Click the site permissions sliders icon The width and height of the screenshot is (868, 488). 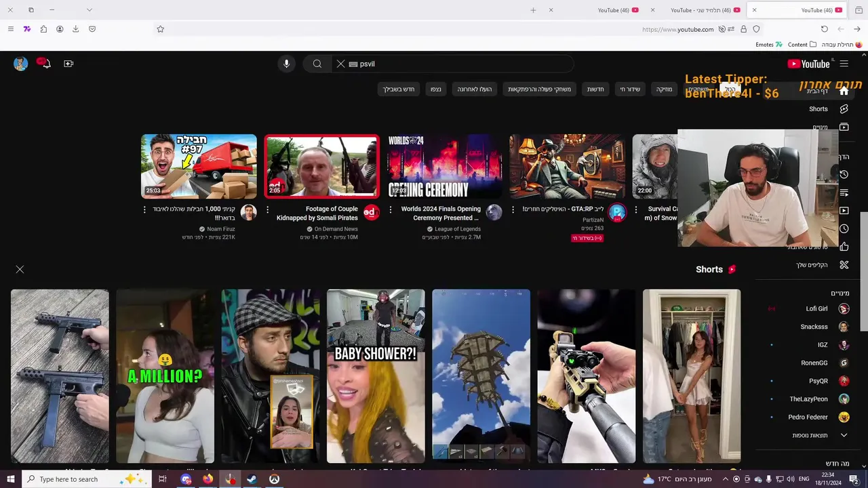(x=731, y=29)
